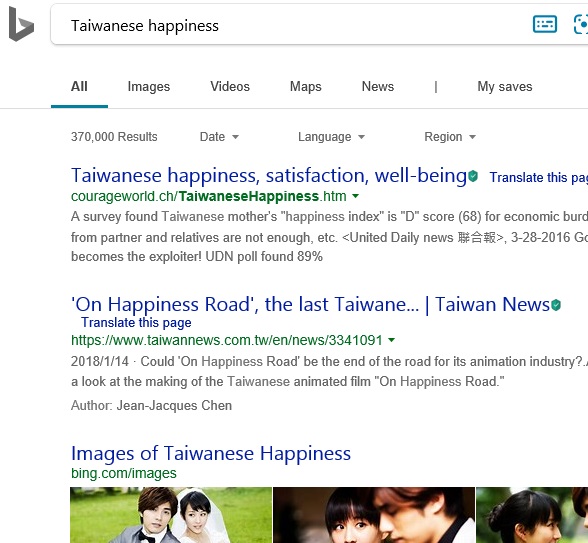The image size is (588, 543).
Task: Expand the Region filter dropdown
Action: pyautogui.click(x=450, y=137)
